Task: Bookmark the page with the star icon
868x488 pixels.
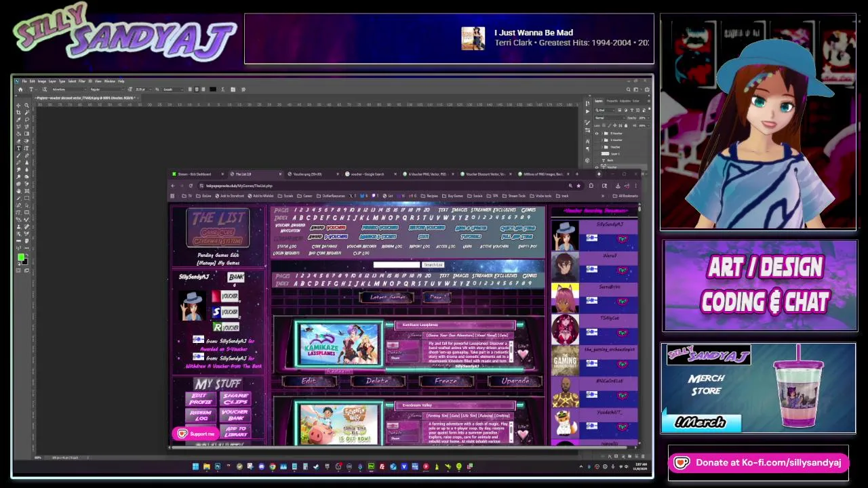Action: pos(578,186)
